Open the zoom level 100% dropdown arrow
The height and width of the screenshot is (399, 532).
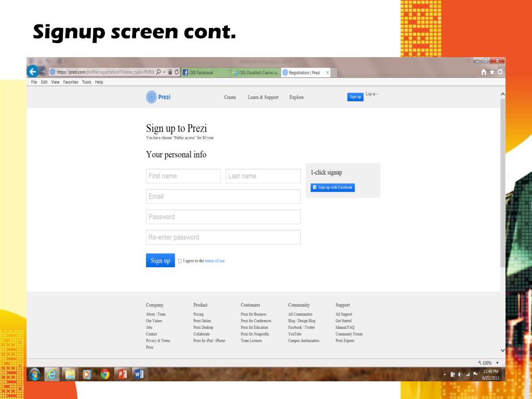coord(497,363)
